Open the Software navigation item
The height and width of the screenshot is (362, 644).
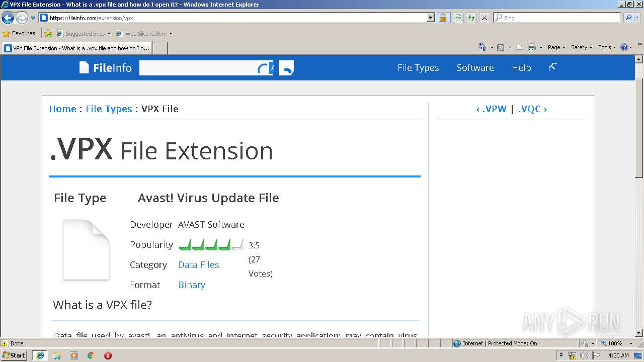pyautogui.click(x=475, y=67)
